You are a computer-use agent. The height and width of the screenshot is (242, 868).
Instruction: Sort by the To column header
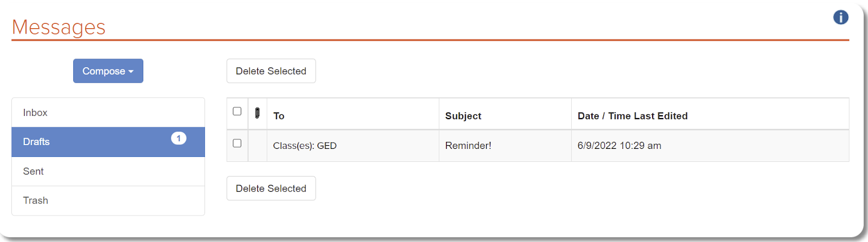[279, 116]
